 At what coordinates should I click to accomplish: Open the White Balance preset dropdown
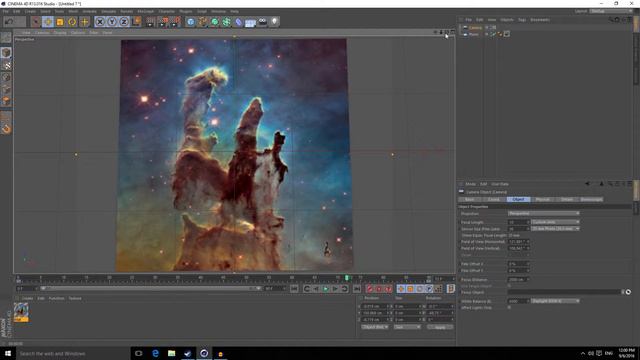[555, 301]
